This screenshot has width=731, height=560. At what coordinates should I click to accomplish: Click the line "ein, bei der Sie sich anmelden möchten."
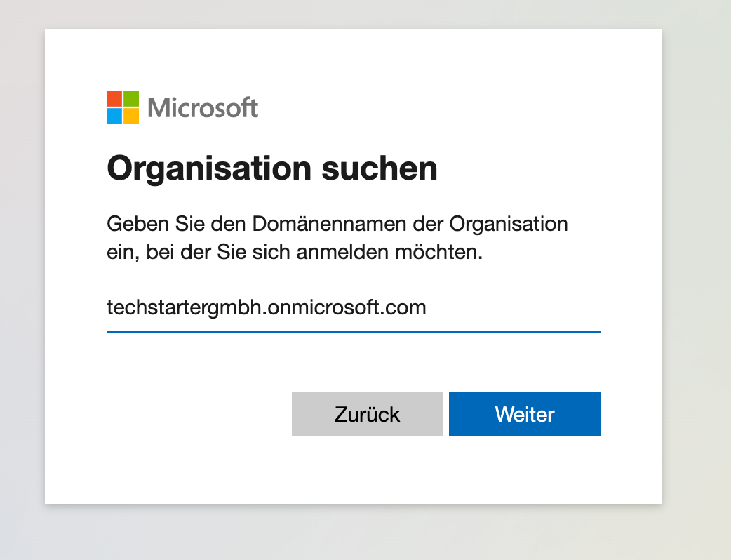click(295, 252)
